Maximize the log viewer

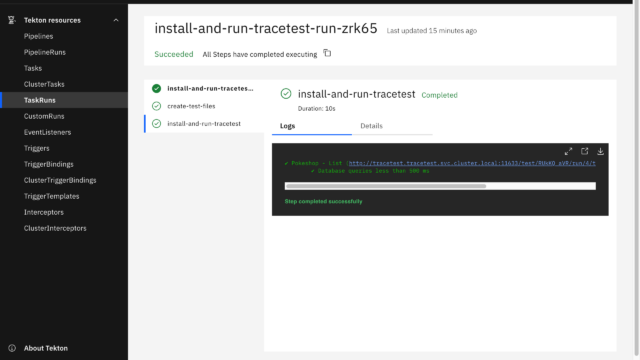coord(568,151)
